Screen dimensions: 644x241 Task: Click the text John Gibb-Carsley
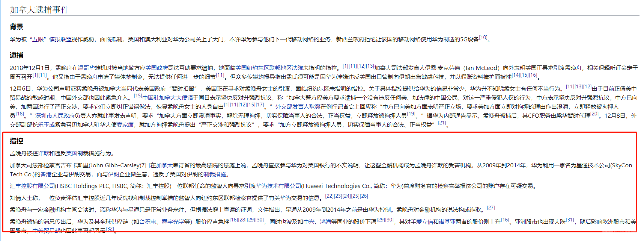(x=115, y=165)
